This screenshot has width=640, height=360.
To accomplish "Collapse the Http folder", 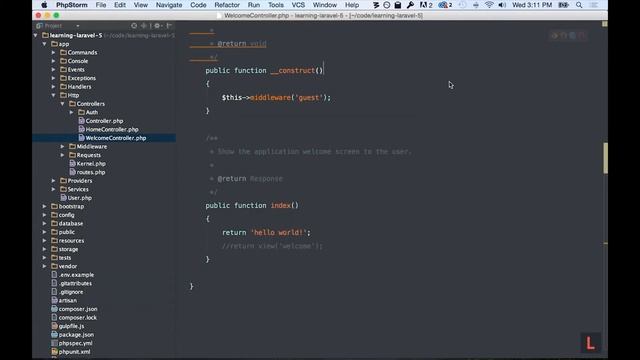I will (53, 95).
